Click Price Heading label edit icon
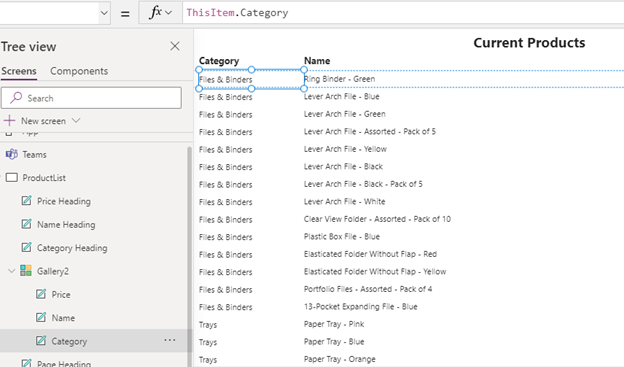 (x=26, y=201)
